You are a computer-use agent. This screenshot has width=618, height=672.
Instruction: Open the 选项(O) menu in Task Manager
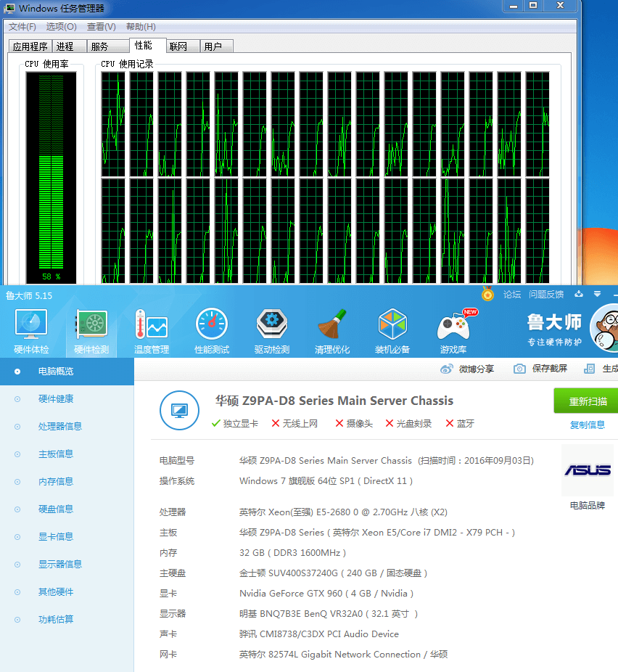coord(61,27)
